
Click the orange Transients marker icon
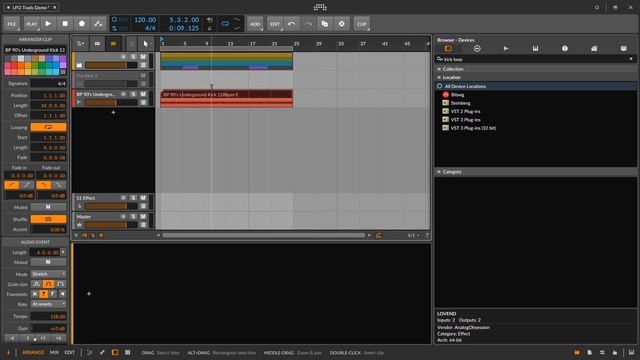[x=44, y=294]
